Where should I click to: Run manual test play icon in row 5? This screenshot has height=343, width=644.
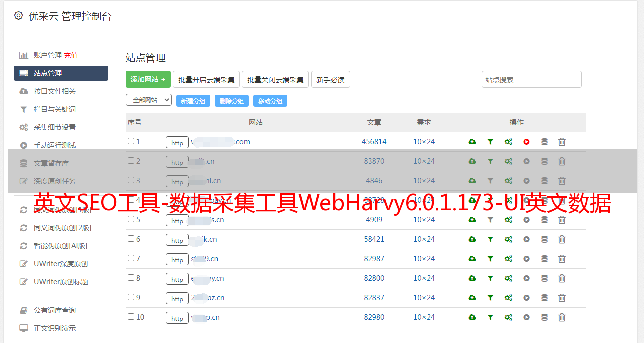[526, 220]
